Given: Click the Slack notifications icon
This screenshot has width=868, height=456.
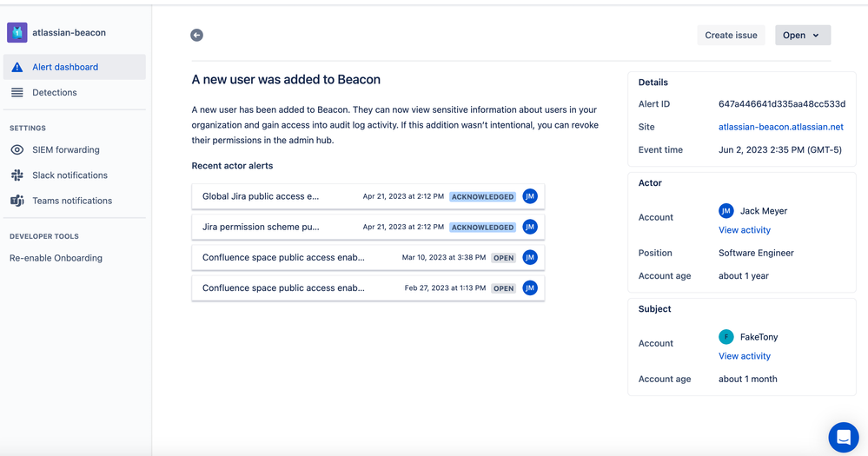Looking at the screenshot, I should point(17,175).
